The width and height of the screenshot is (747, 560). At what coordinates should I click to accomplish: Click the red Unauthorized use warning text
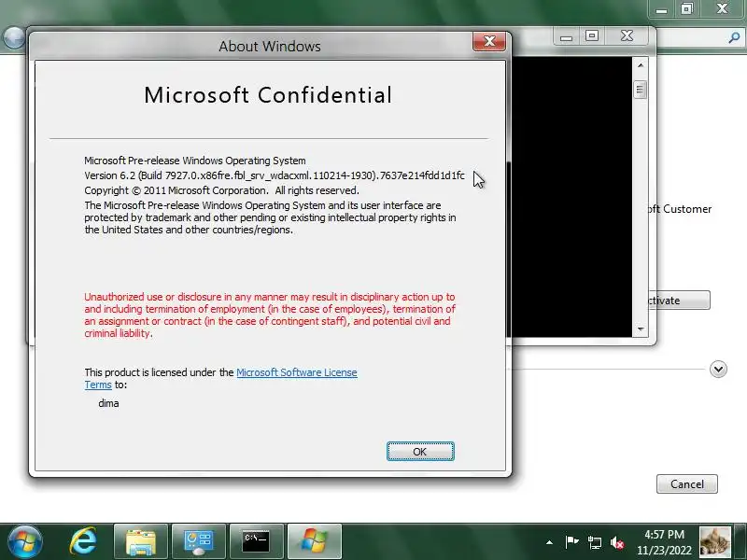[270, 315]
